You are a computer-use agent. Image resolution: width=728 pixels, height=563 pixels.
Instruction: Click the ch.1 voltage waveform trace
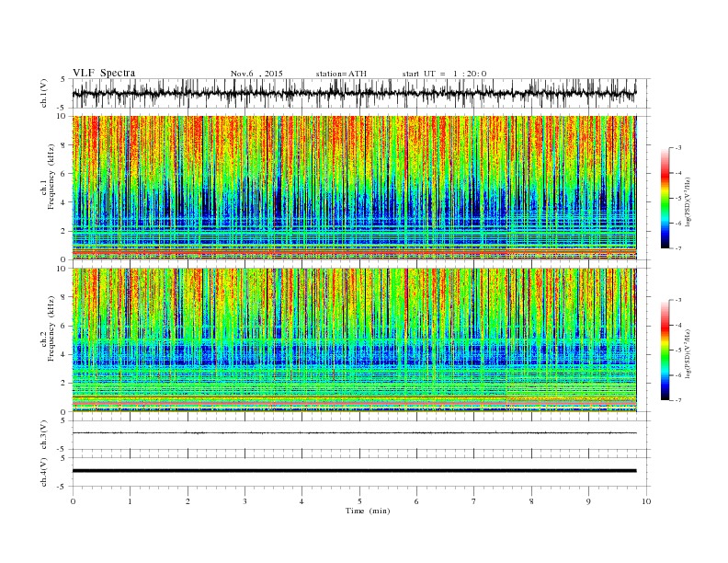(x=354, y=93)
